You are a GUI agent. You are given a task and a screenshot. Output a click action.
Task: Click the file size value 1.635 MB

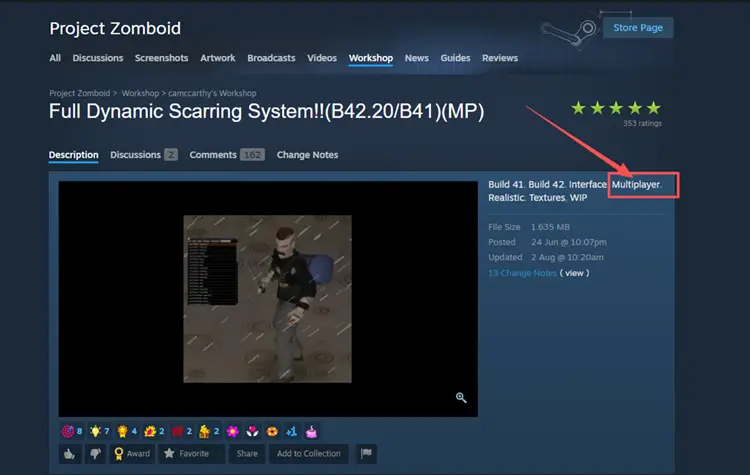click(x=550, y=227)
